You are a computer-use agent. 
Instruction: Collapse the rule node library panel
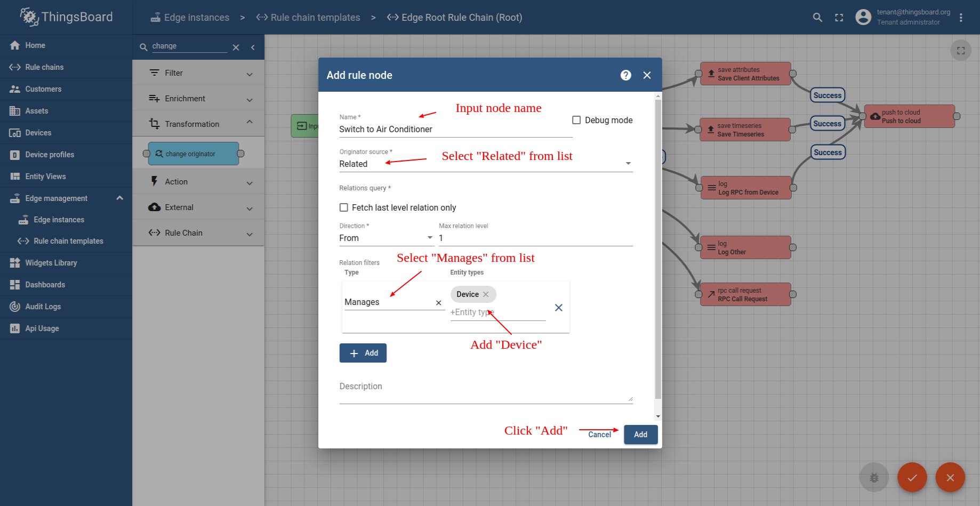tap(253, 47)
